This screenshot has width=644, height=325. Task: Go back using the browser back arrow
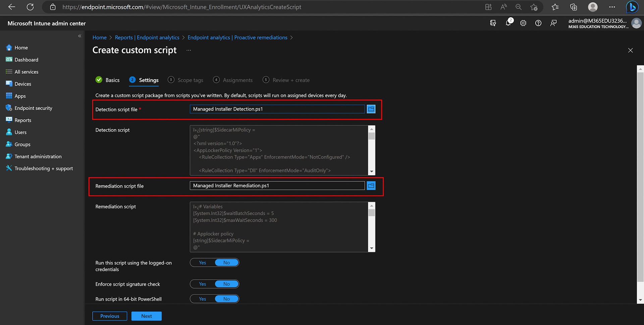[x=12, y=7]
